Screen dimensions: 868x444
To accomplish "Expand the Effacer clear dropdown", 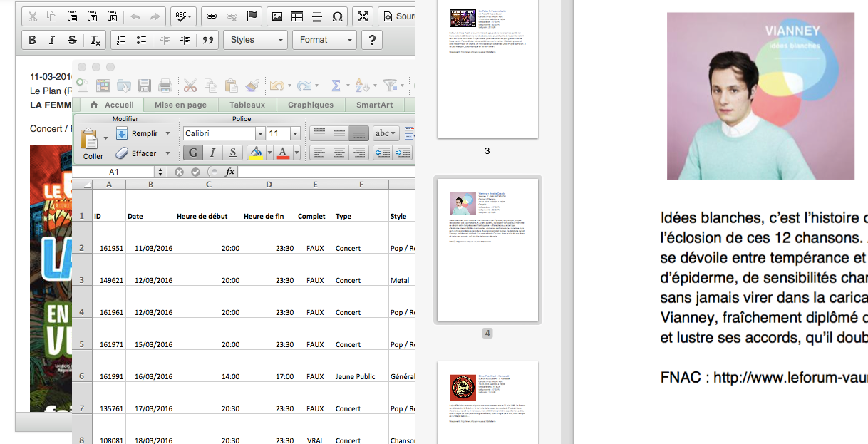I will point(168,153).
